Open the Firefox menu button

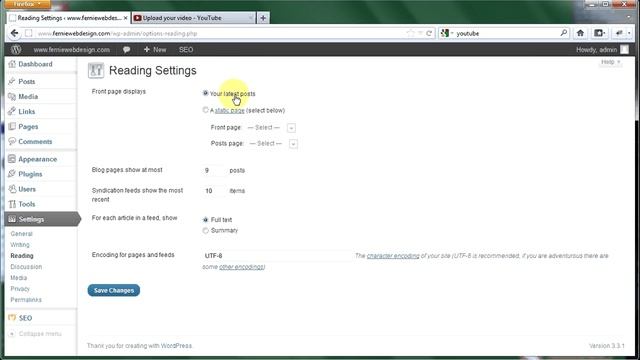28,4
